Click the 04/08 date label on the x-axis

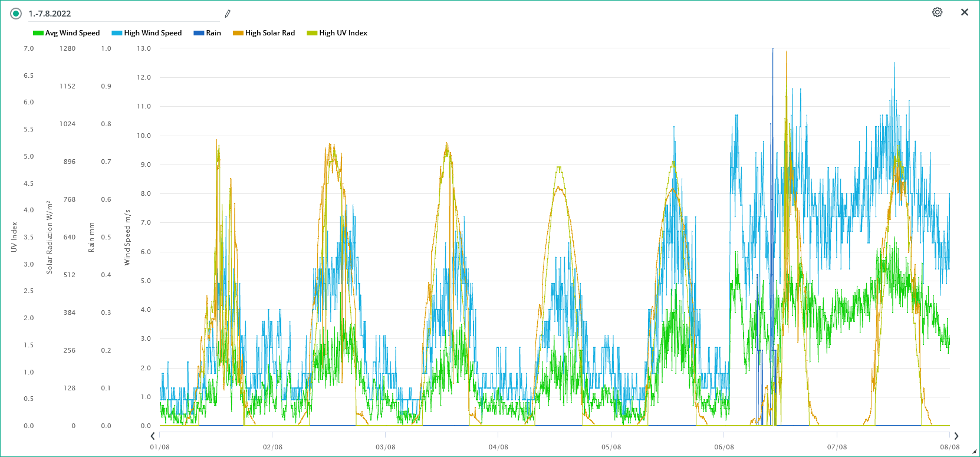498,447
